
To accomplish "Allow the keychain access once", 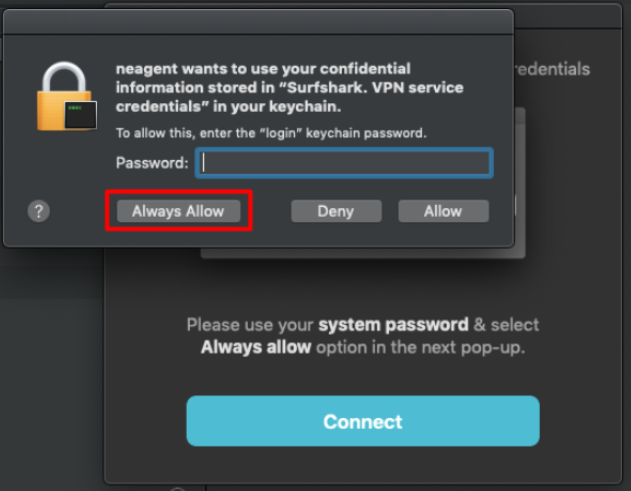I will click(443, 211).
